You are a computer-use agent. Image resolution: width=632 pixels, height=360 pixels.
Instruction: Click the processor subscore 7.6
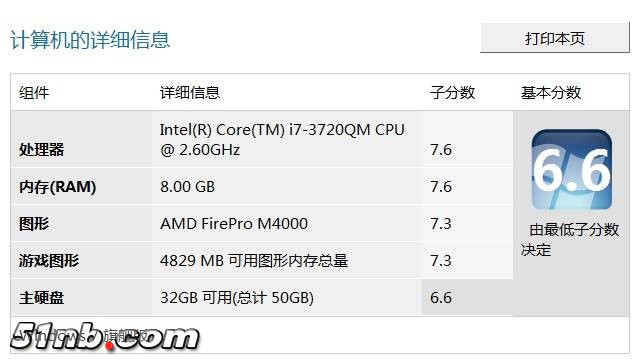click(x=441, y=150)
